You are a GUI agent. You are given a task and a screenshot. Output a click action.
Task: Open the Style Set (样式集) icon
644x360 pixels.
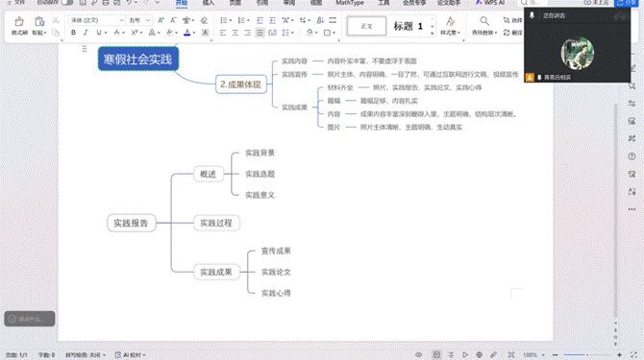coord(450,21)
